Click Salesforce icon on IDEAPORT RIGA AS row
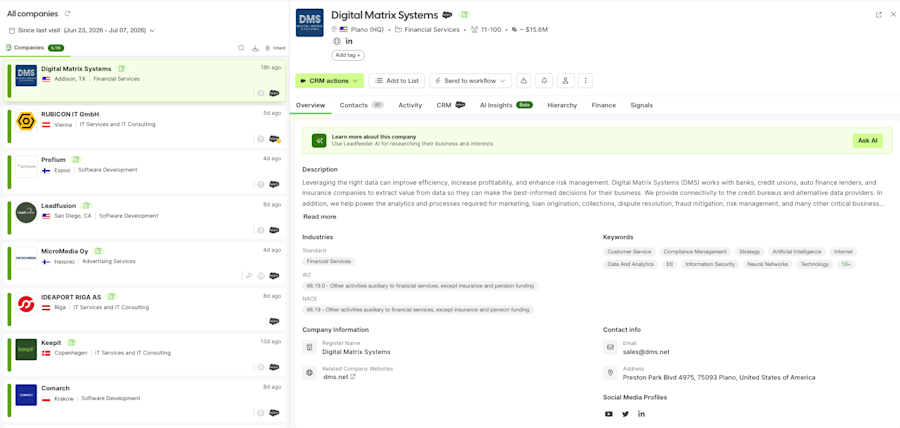900x428 pixels. pos(274,321)
